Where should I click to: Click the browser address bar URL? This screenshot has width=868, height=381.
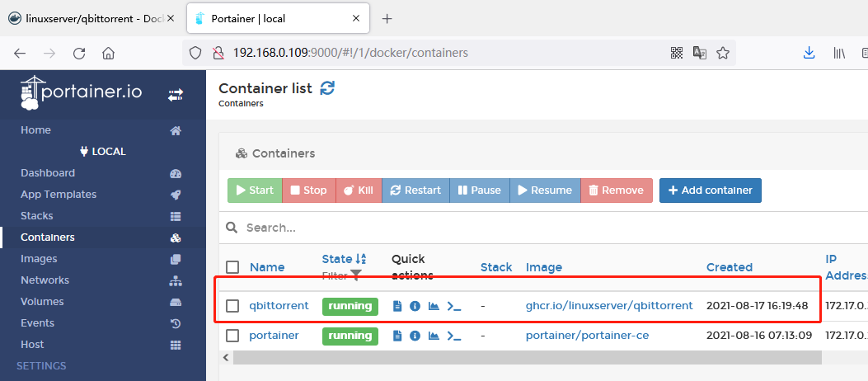tap(350, 53)
